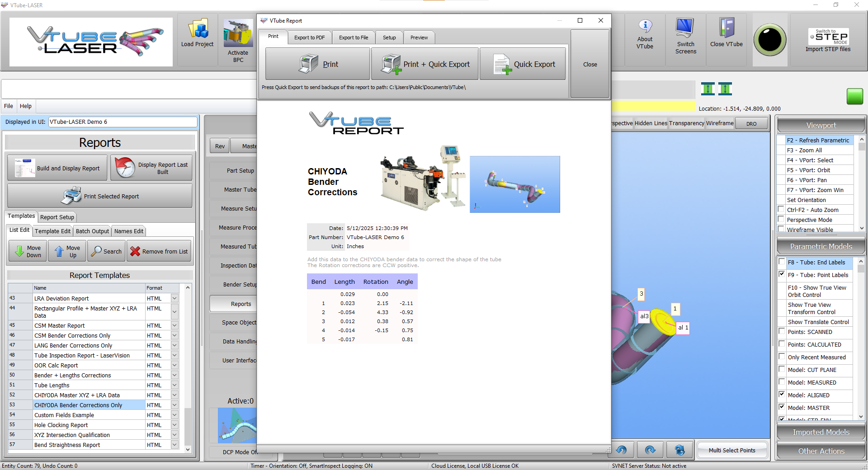Open format dropdown for LRA Deviation Report

175,298
